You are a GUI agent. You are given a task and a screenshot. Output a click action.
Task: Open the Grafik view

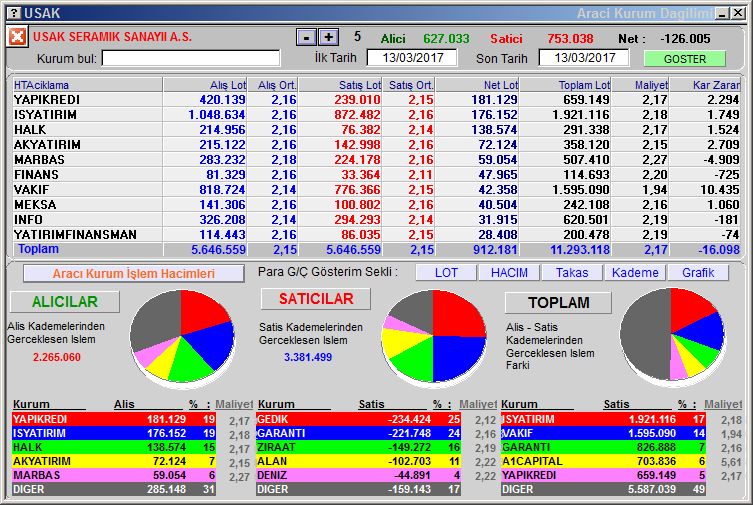coord(698,273)
